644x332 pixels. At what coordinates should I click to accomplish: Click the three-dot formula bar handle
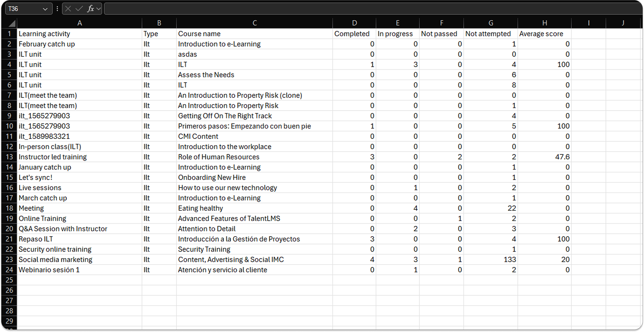point(57,9)
